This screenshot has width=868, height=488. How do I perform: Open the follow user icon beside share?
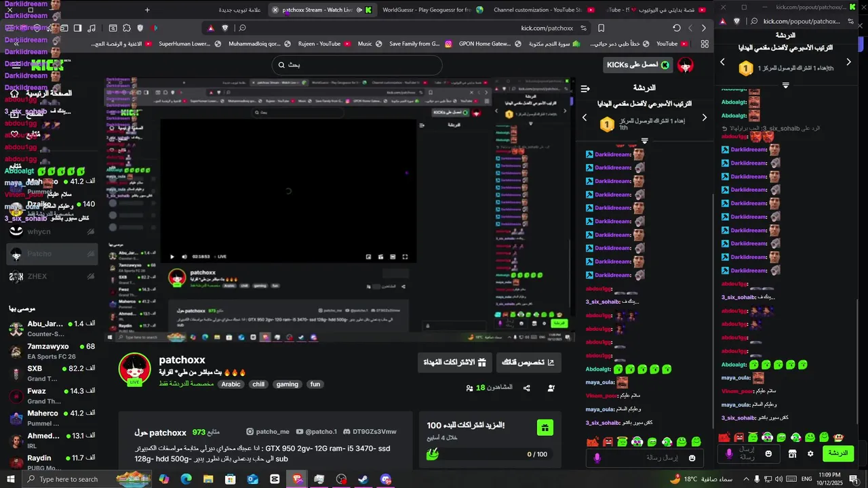(x=551, y=388)
